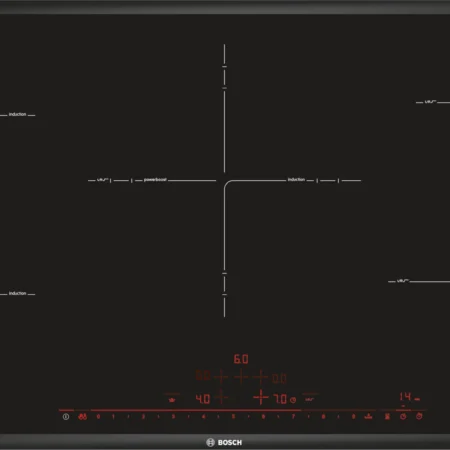Screen dimensions: 450x450
Task: Set power level 5 on the slider
Action: [x=233, y=417]
